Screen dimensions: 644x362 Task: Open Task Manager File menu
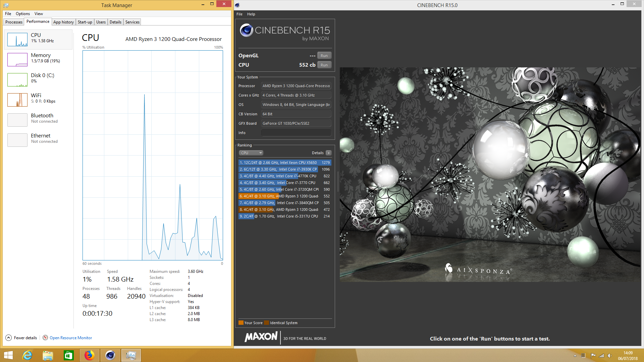(x=8, y=14)
